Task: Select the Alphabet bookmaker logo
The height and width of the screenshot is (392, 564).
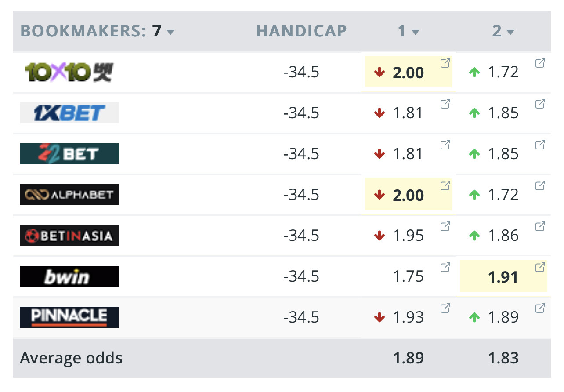Action: (69, 195)
